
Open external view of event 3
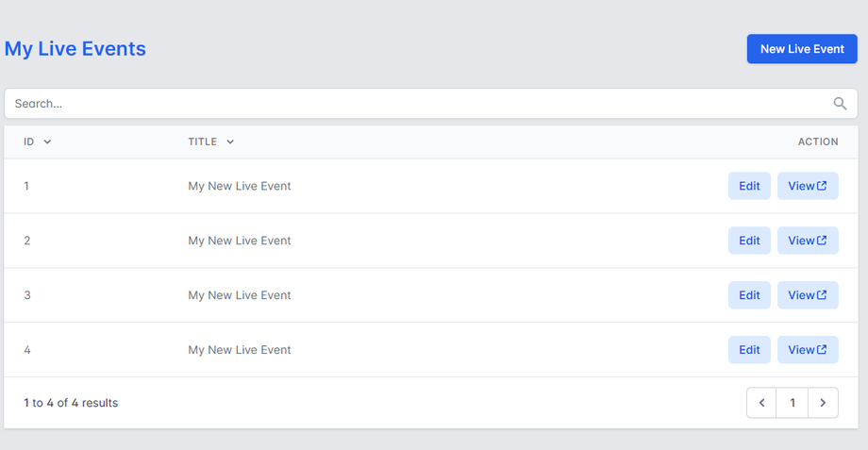click(x=808, y=295)
